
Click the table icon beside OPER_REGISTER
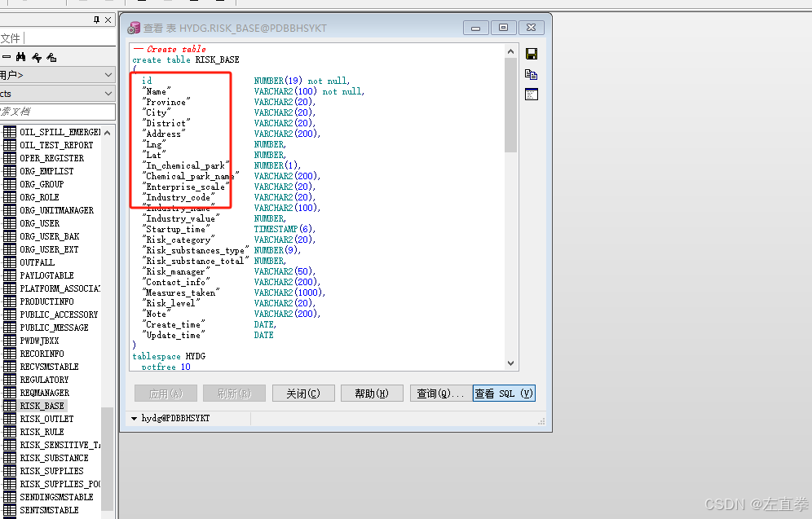coord(10,158)
